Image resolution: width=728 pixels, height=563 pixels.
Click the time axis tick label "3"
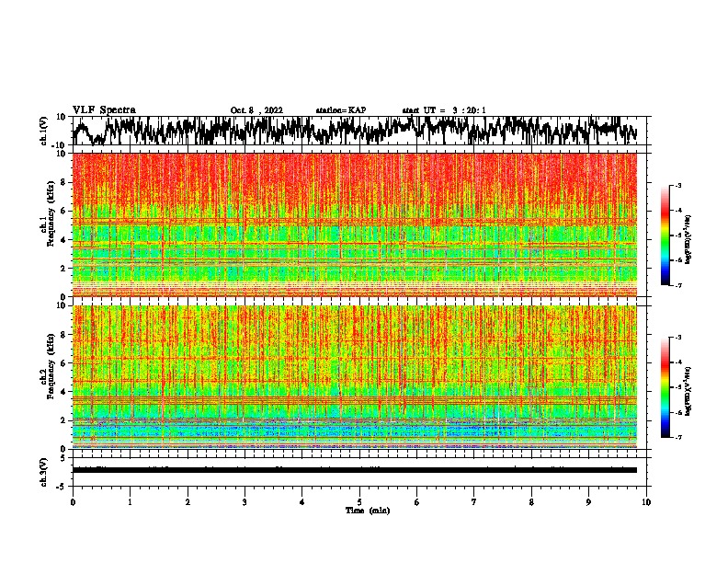[245, 502]
